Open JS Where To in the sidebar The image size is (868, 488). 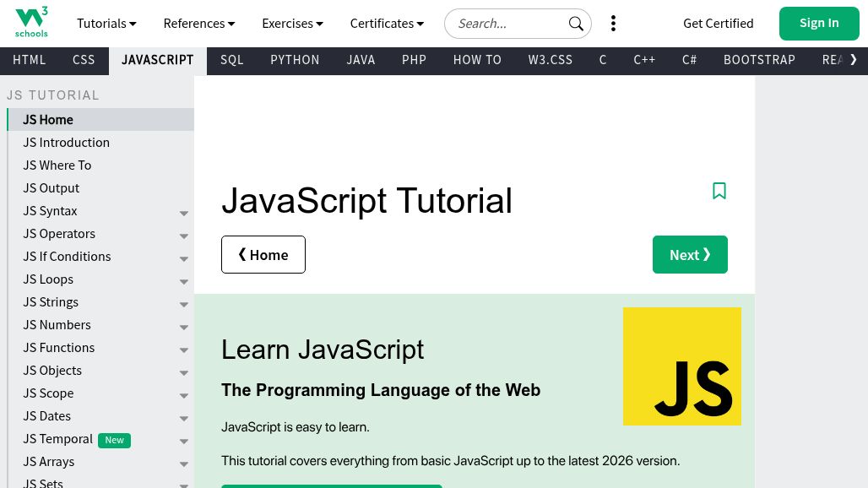[100, 165]
